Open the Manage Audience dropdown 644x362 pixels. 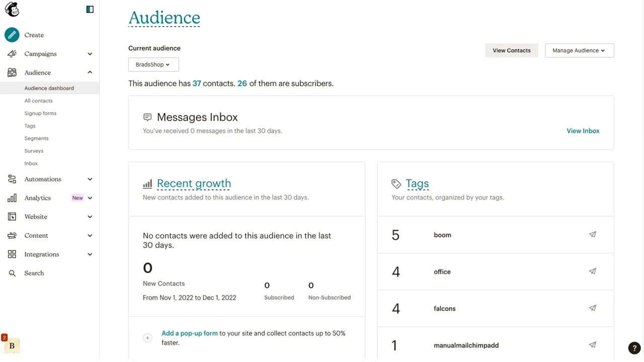point(579,50)
